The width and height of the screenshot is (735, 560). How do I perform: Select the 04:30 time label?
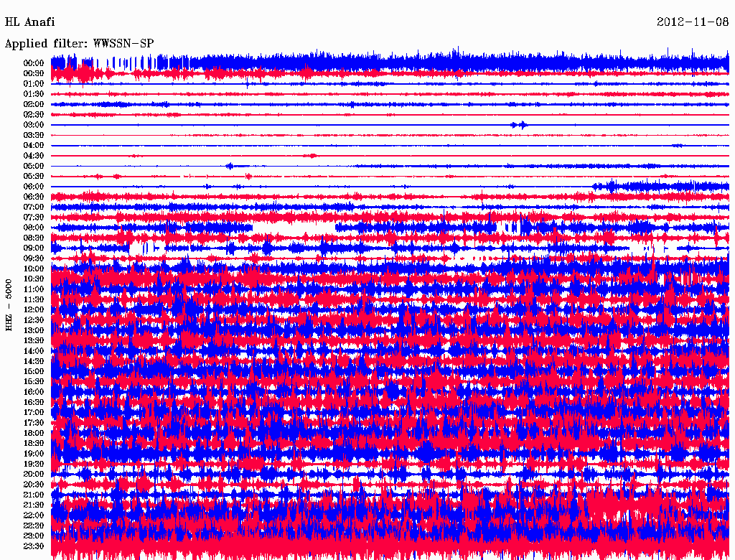coord(33,156)
